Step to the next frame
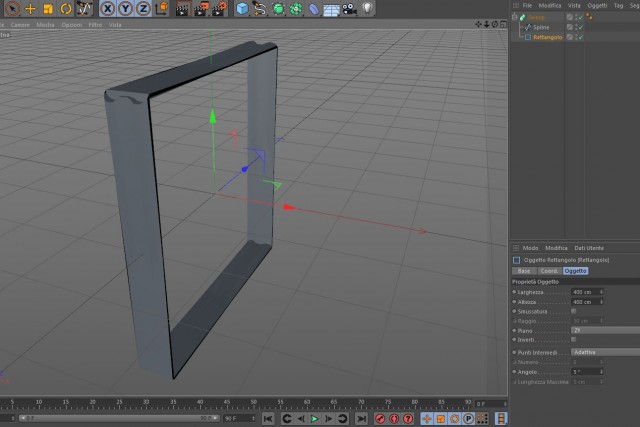 coord(328,419)
